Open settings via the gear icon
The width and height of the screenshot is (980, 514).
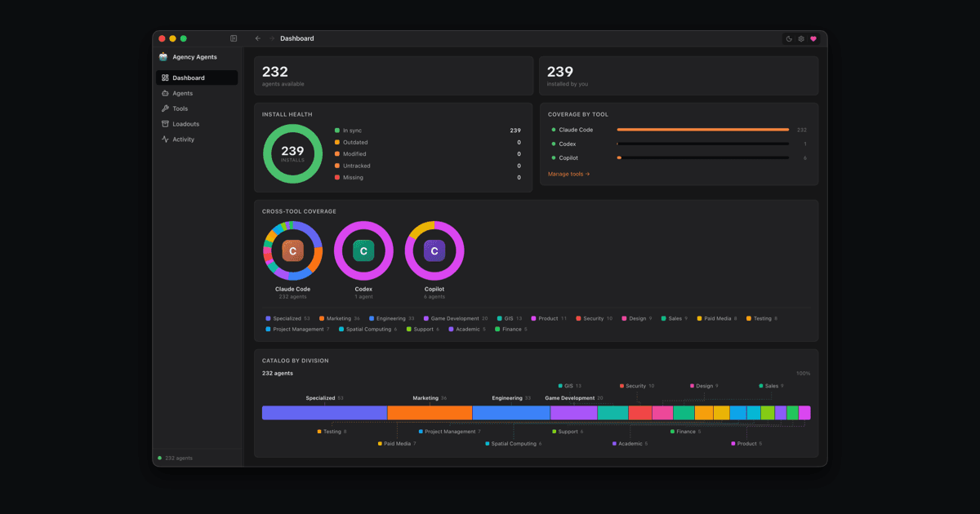click(801, 38)
